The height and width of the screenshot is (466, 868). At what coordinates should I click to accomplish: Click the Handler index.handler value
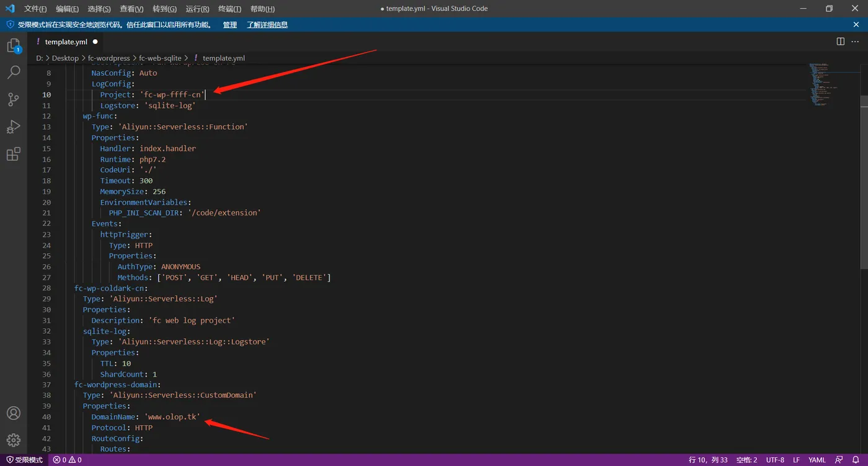167,148
